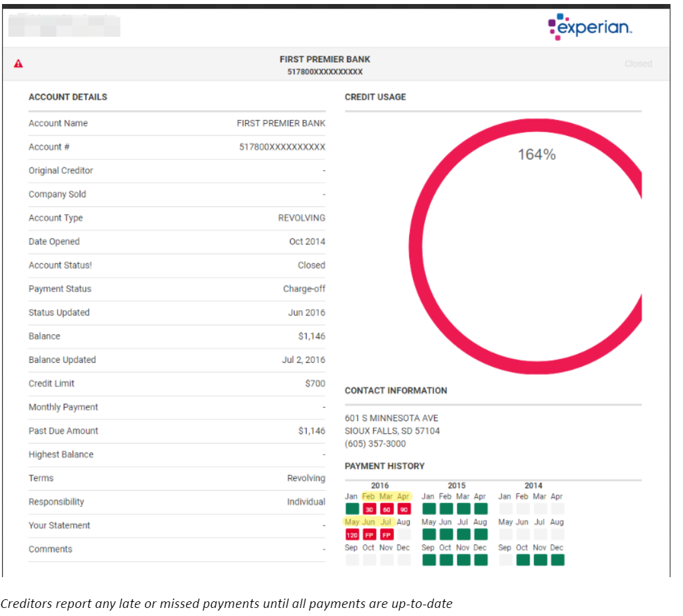Click the green square for Aug 2015
Image resolution: width=683 pixels, height=616 pixels.
481,534
